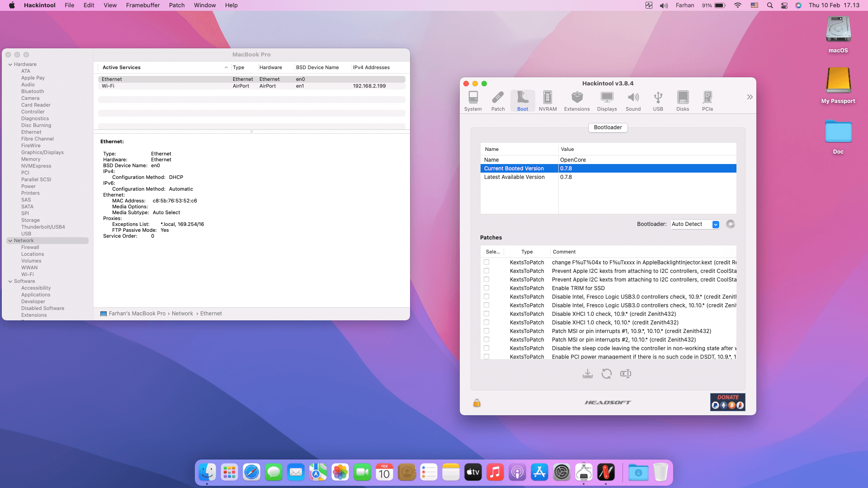Open the NVRAM toolbar tab
The image size is (868, 488).
(x=547, y=101)
